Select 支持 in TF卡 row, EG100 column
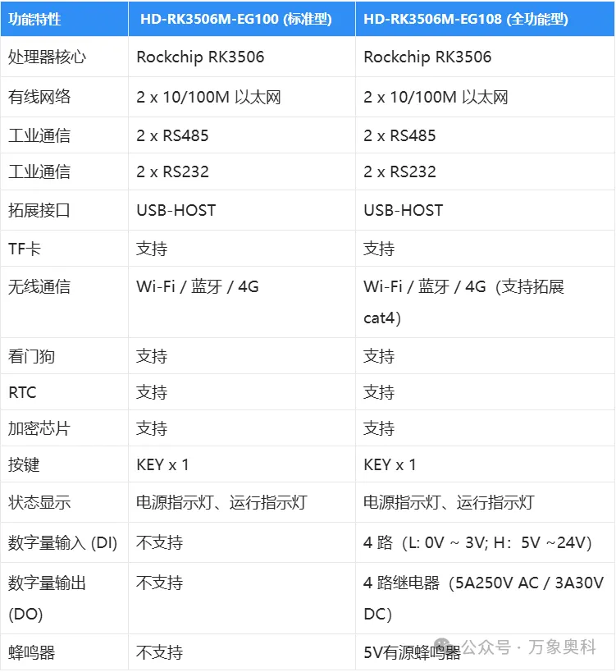This screenshot has height=672, width=616. pyautogui.click(x=152, y=249)
